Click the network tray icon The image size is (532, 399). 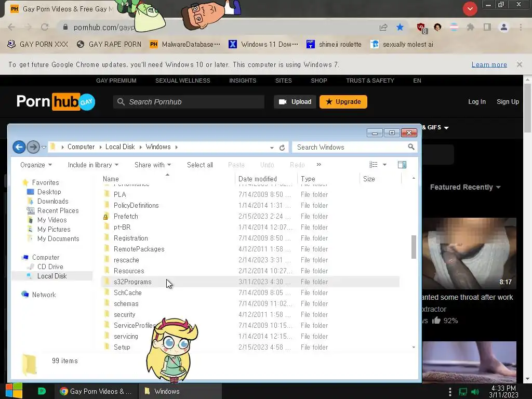[x=463, y=392]
